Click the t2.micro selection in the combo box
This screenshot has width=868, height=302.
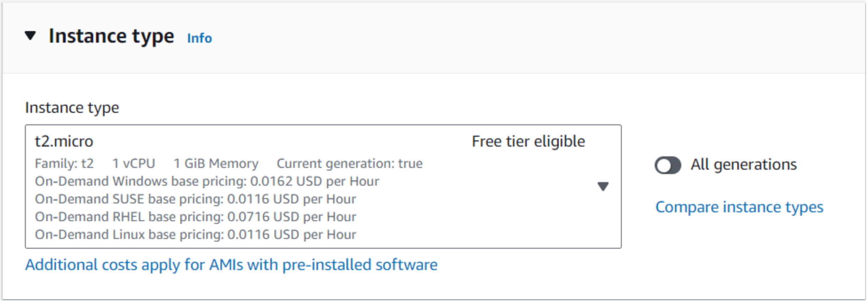pos(64,141)
